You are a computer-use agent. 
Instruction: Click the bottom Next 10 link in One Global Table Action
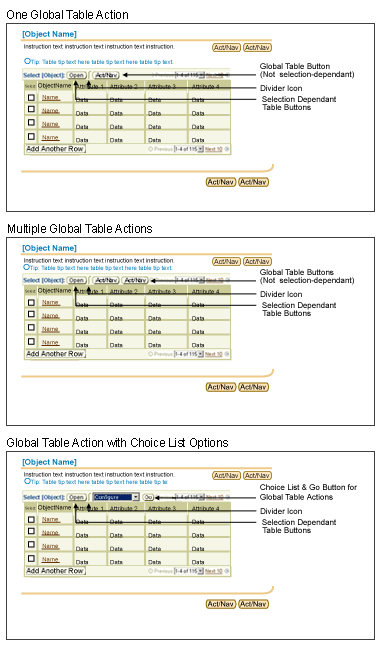tap(213, 149)
